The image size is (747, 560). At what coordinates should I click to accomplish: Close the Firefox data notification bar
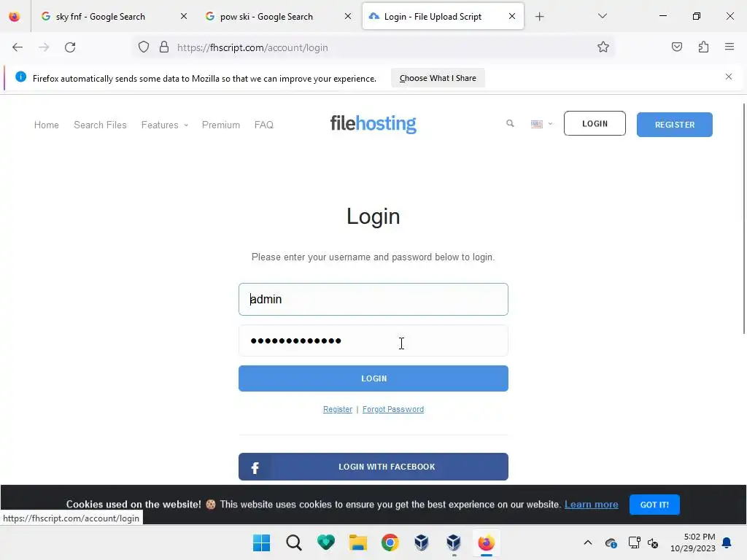729,77
